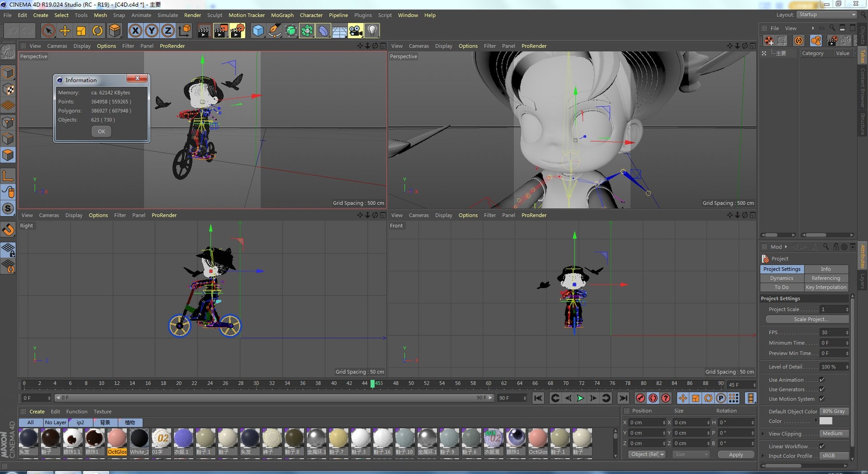Click the Render View clapperboard icon

[204, 31]
